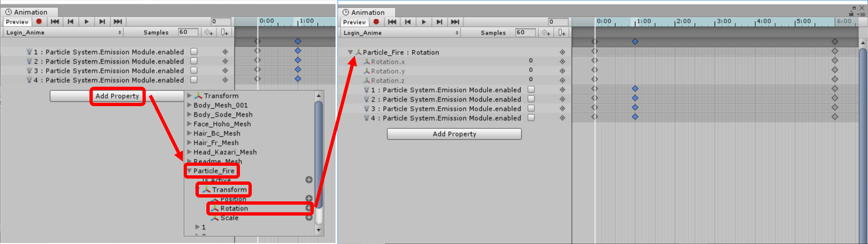Screen dimensions: 868x244
Task: Toggle emission 3 enabled checkbox in left window
Action: (x=194, y=71)
